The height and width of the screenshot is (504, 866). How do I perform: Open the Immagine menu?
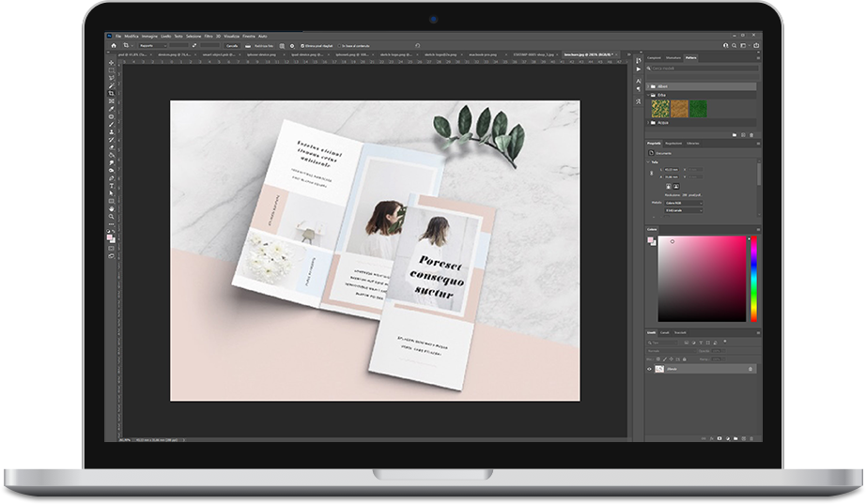pyautogui.click(x=149, y=36)
